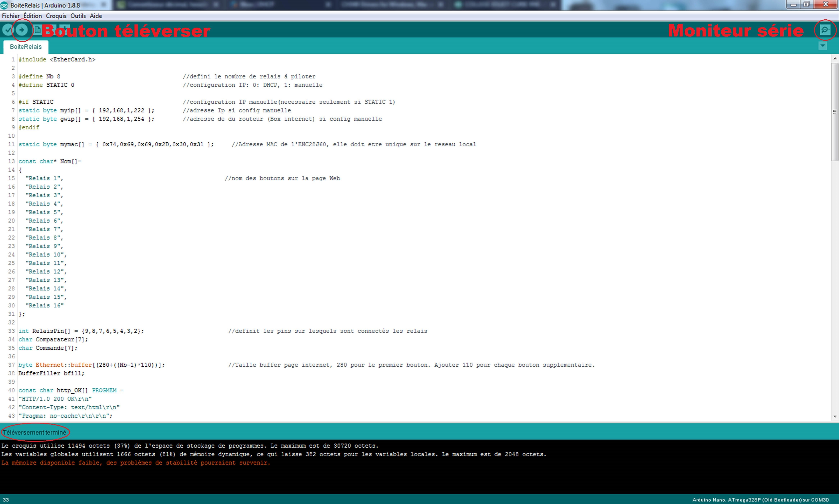Click the restore window button
The width and height of the screenshot is (839, 504).
[x=806, y=4]
